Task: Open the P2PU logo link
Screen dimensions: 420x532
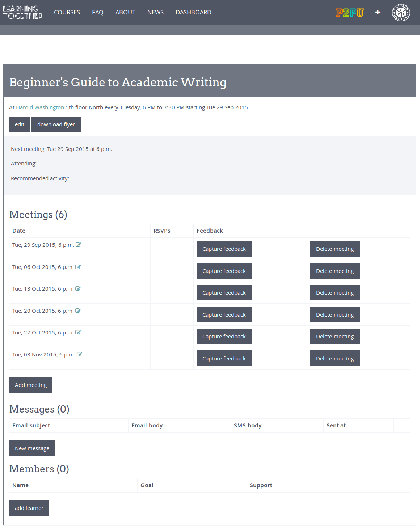Action: (x=349, y=13)
